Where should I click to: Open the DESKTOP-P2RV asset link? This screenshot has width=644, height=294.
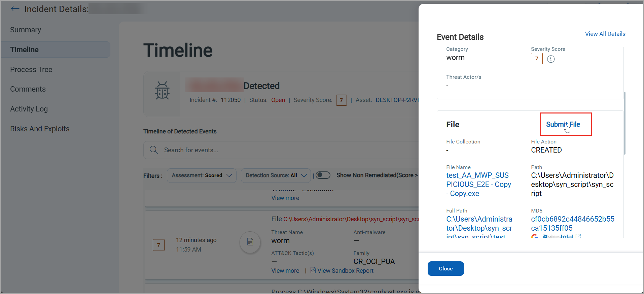click(397, 100)
